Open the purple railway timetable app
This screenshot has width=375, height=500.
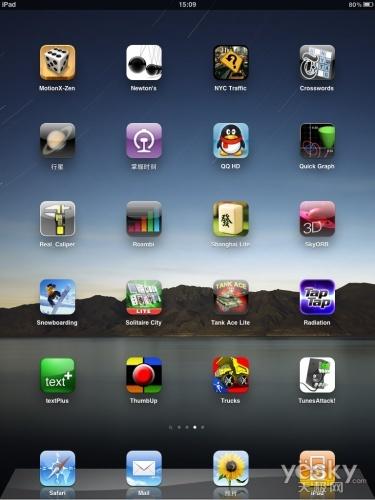144,141
